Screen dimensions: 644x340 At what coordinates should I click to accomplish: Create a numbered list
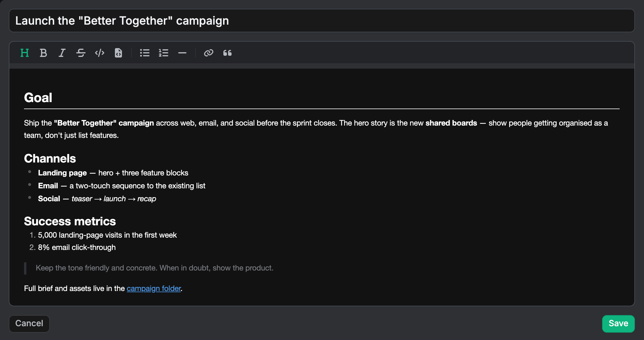(164, 53)
